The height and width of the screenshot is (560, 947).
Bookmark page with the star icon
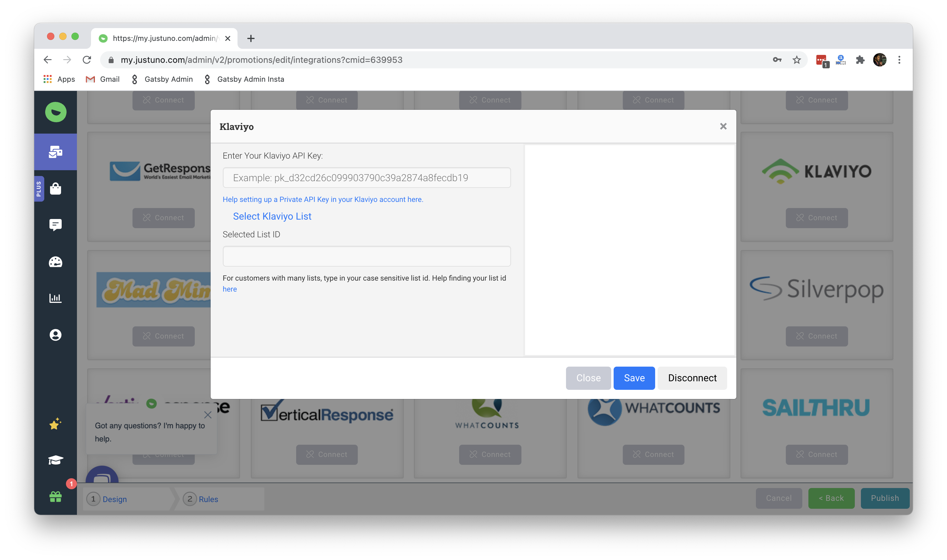(796, 59)
